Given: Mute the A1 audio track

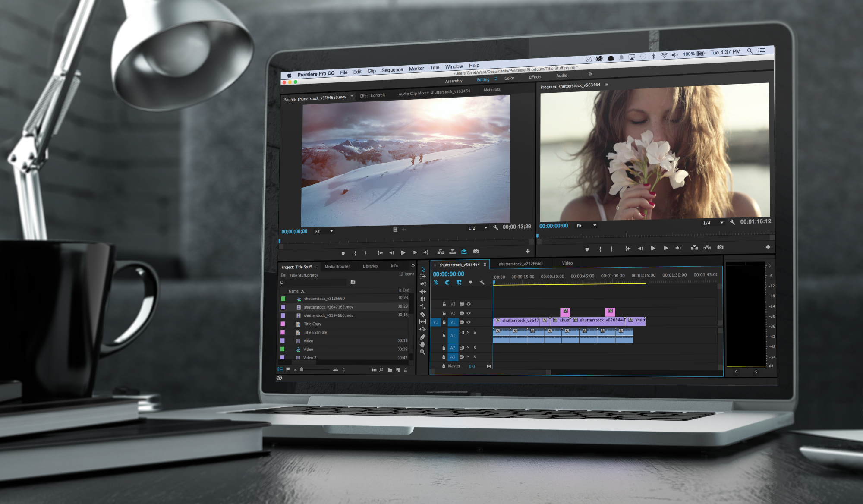Looking at the screenshot, I should point(469,332).
